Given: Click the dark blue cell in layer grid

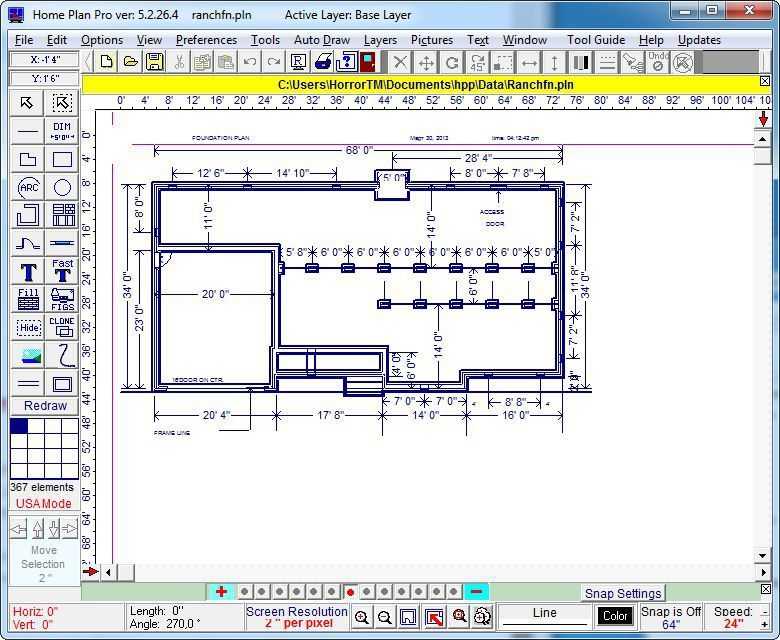Looking at the screenshot, I should tap(19, 426).
